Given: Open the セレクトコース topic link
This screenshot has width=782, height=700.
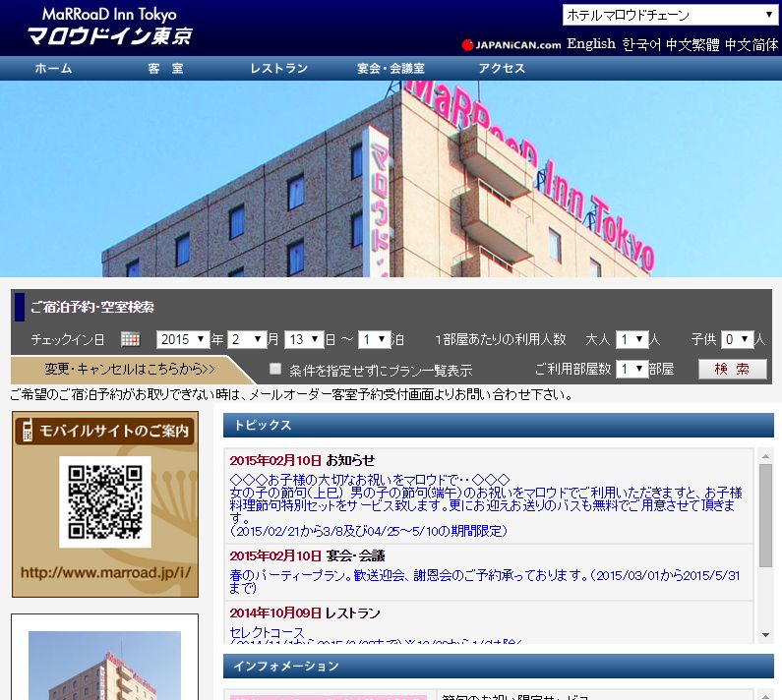Looking at the screenshot, I should 267,632.
